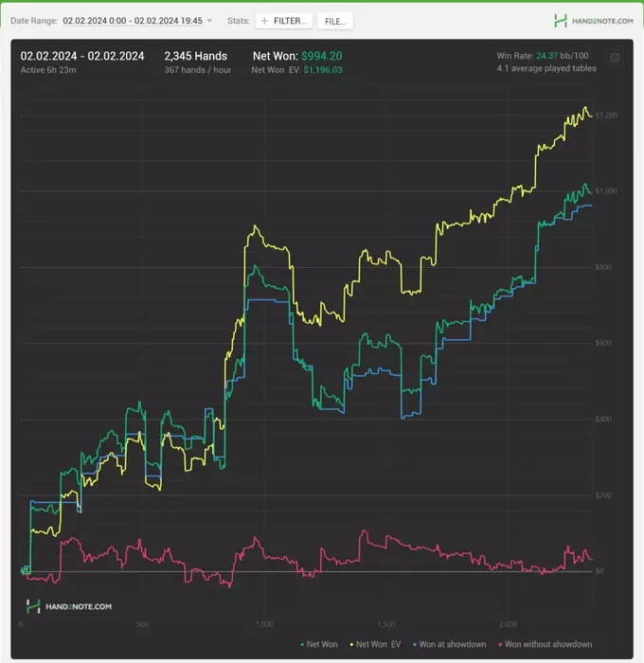Screen dimensions: 644x663
Task: Click the $400 y-axis label
Action: pos(603,419)
